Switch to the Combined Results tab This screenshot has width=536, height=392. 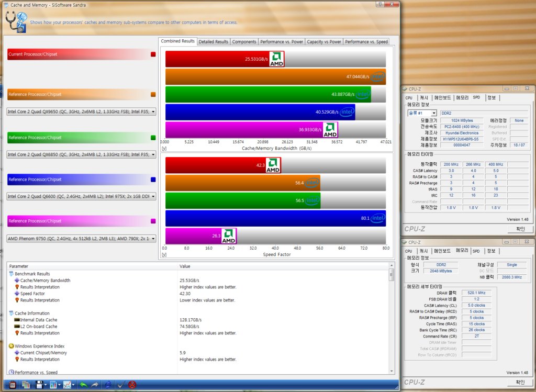click(178, 41)
